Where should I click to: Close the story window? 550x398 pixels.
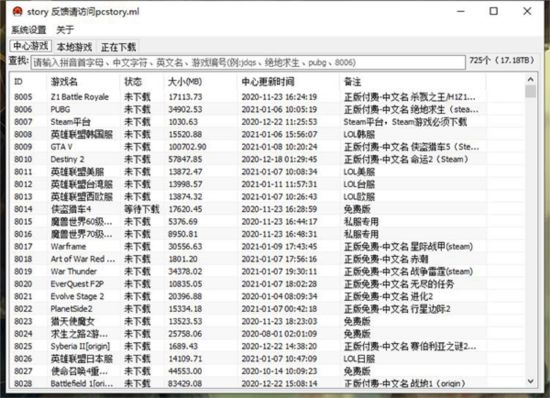point(527,12)
